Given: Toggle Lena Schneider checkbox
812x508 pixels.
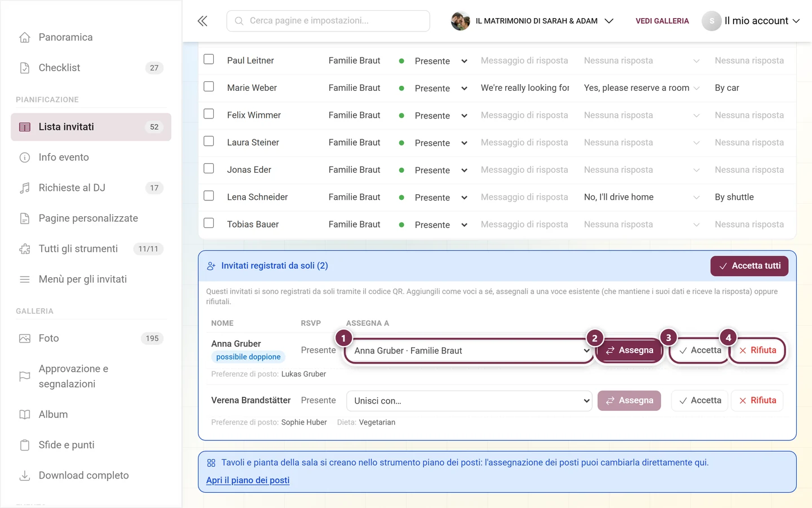Looking at the screenshot, I should [x=209, y=196].
